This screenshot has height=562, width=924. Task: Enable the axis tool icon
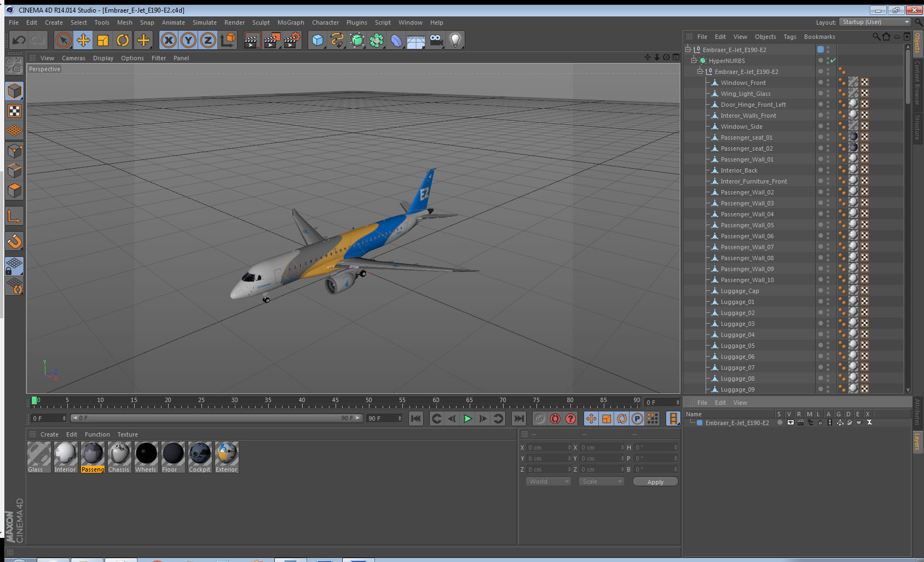coord(14,216)
